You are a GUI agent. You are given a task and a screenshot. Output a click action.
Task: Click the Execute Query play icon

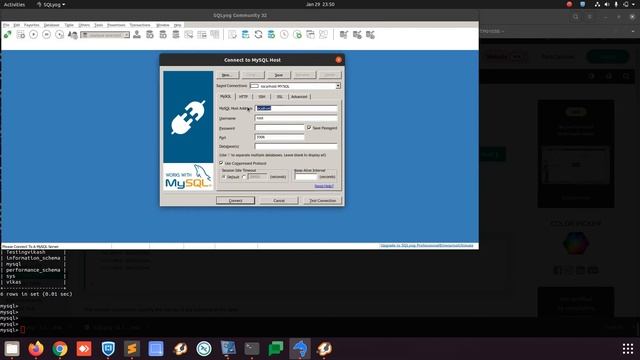point(33,35)
